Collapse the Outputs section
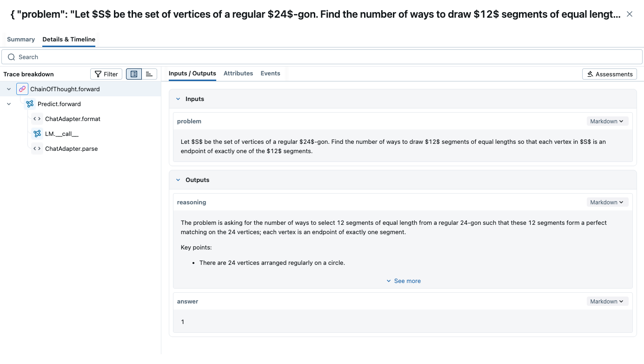The width and height of the screenshot is (644, 364). coord(178,180)
